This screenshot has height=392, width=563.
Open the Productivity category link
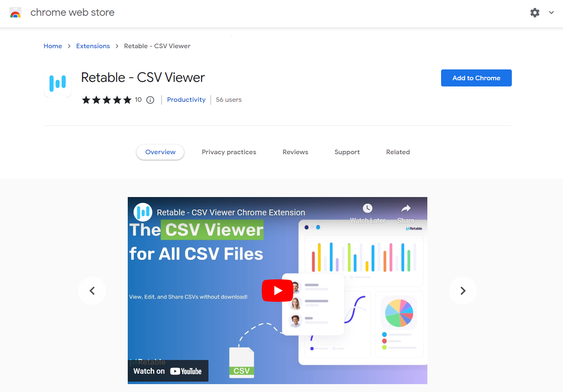[x=186, y=100]
